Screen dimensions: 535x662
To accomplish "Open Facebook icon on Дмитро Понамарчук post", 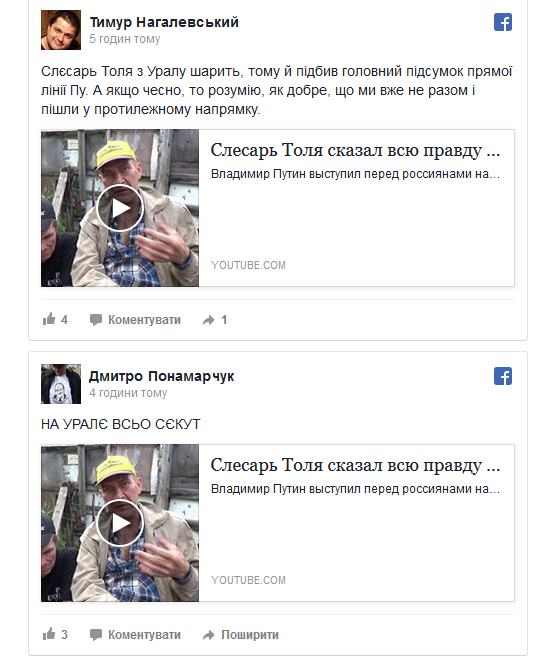I will [x=502, y=376].
